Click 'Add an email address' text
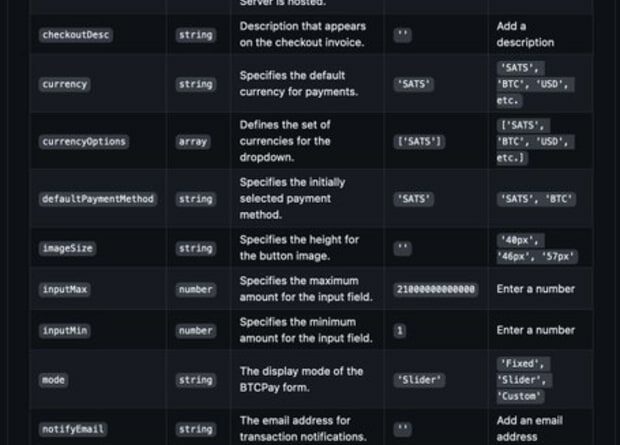This screenshot has height=445, width=620. click(529, 429)
